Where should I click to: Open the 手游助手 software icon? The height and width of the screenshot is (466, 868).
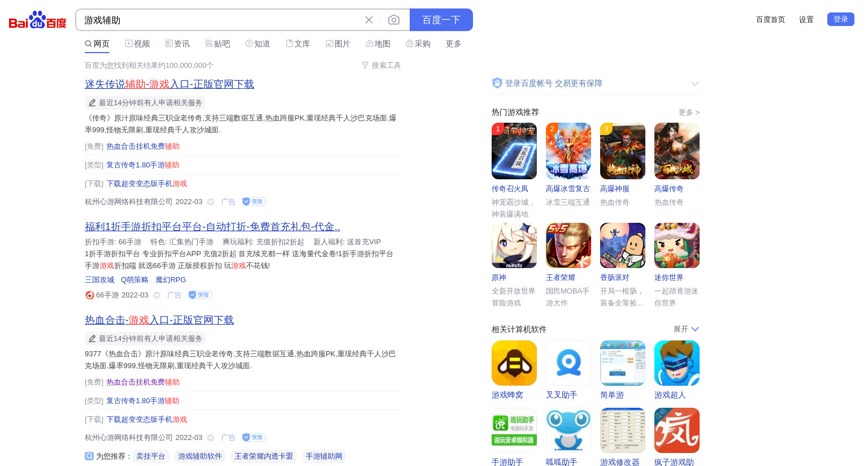point(514,430)
